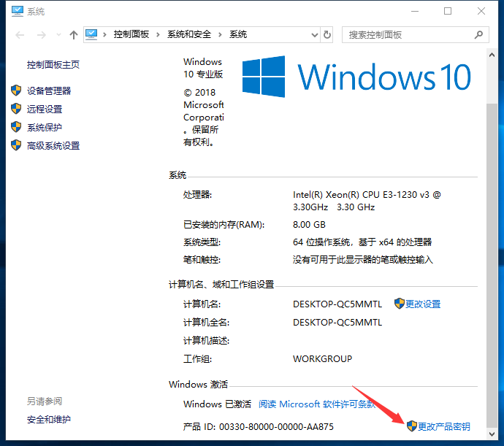504x446 pixels.
Task: Click the computer icon in the address bar
Action: (92, 34)
